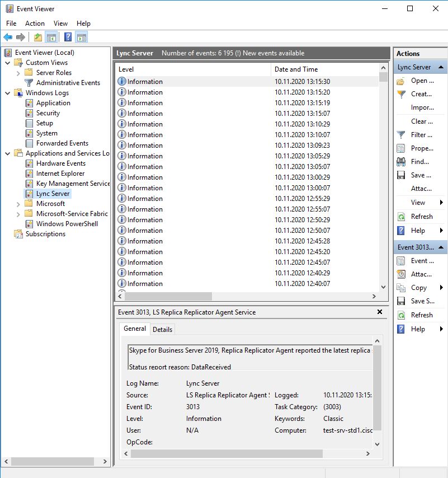Click the Save Selected Events floppy icon
Screen dimensions: 448x478
click(x=401, y=301)
